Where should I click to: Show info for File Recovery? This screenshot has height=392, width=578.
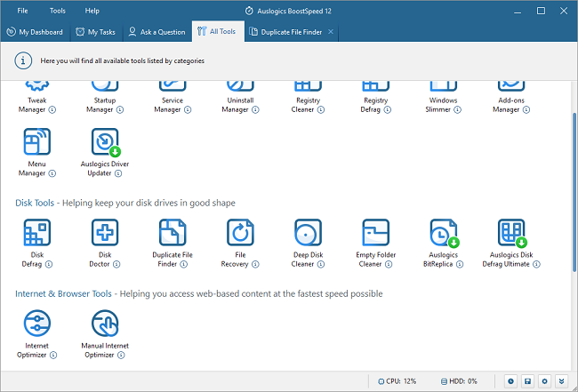(255, 264)
